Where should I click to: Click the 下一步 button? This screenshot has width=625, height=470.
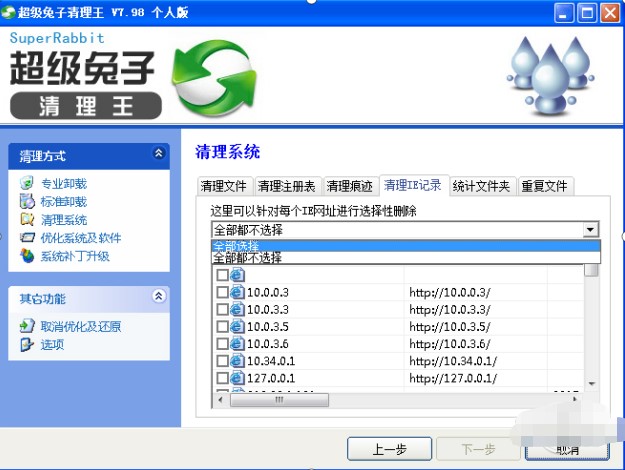pyautogui.click(x=478, y=449)
